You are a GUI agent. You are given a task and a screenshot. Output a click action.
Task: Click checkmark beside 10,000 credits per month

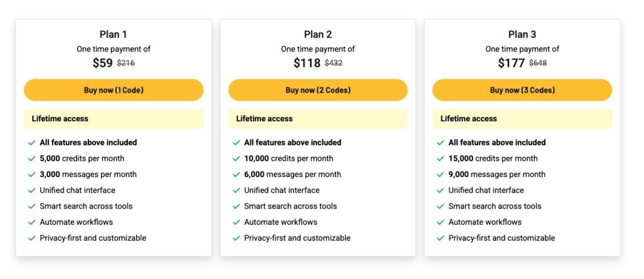tap(236, 159)
